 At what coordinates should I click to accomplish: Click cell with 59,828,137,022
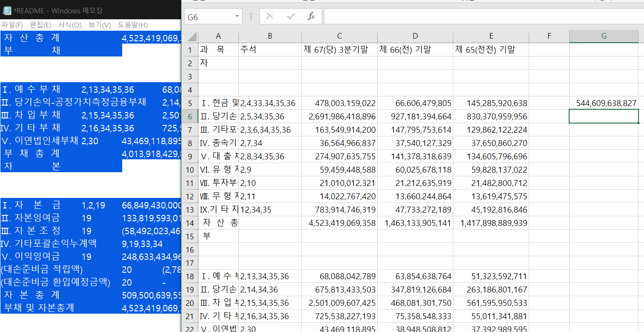point(491,169)
